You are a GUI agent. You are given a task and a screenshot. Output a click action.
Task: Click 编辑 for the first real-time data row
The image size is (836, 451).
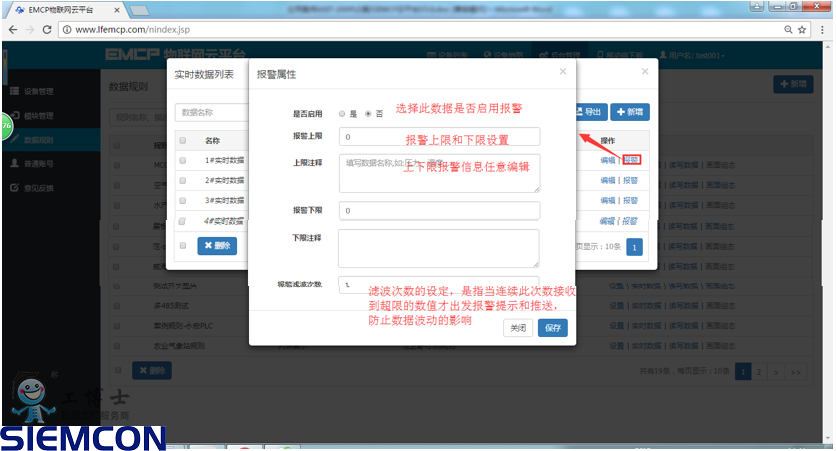(608, 160)
